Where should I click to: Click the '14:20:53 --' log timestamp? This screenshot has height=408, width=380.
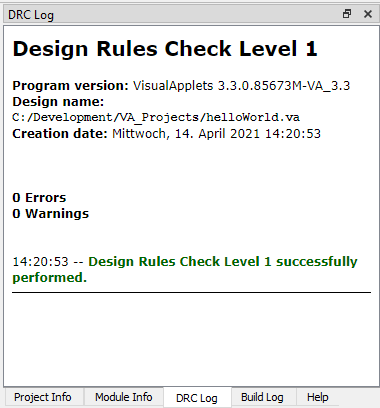tap(48, 262)
